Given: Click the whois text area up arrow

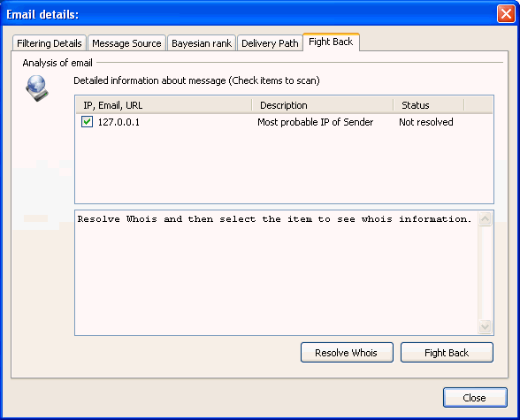Looking at the screenshot, I should (x=485, y=218).
